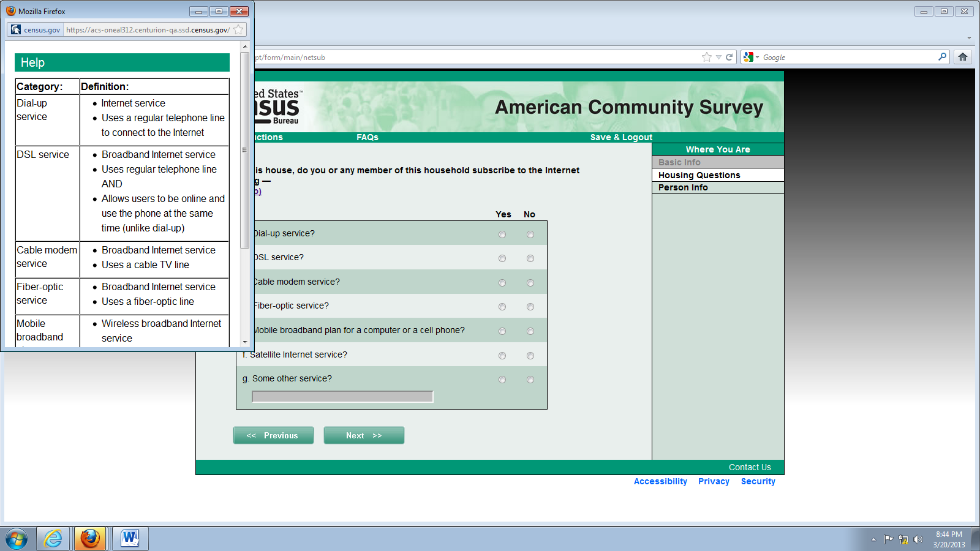
Task: Launch Internet Explorer from the taskbar
Action: coord(53,539)
